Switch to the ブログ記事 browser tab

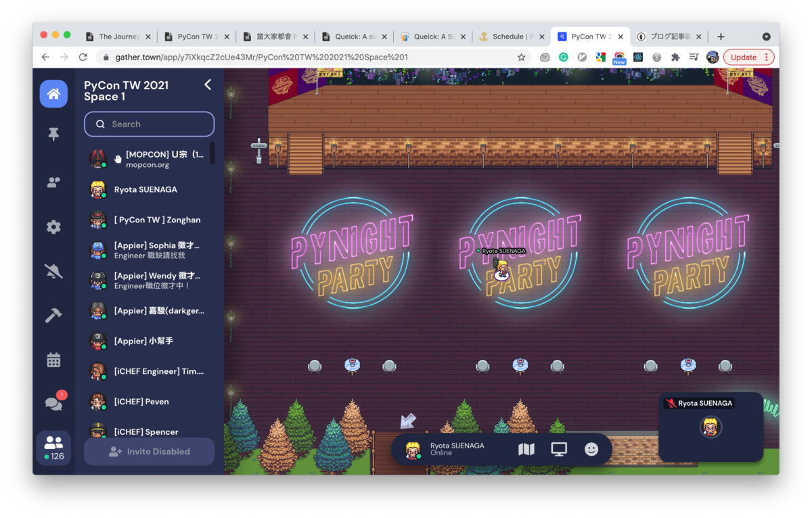click(x=670, y=37)
